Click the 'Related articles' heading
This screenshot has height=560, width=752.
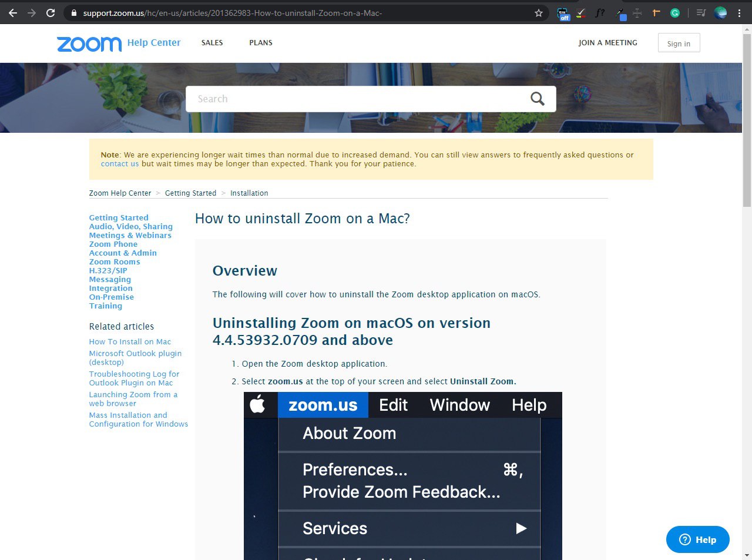(122, 326)
